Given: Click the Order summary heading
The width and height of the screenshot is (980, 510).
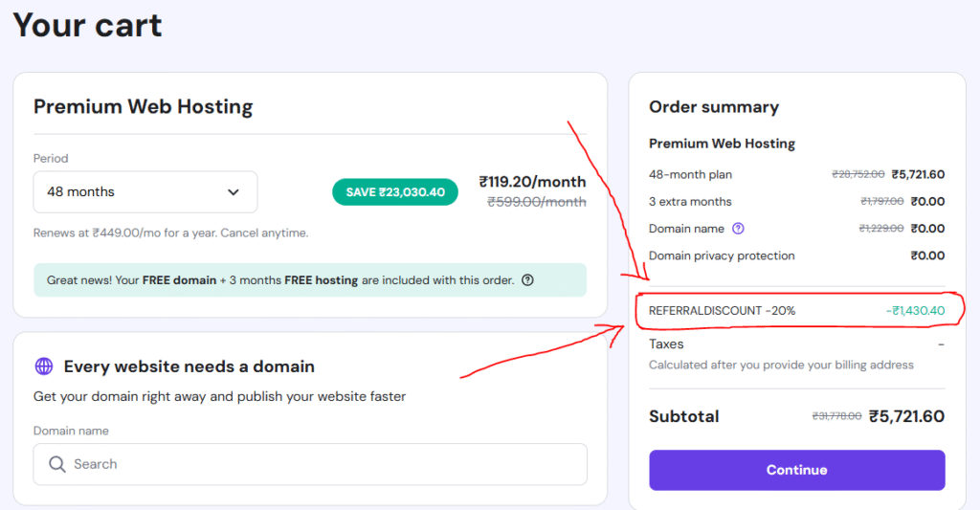Looking at the screenshot, I should tap(714, 107).
